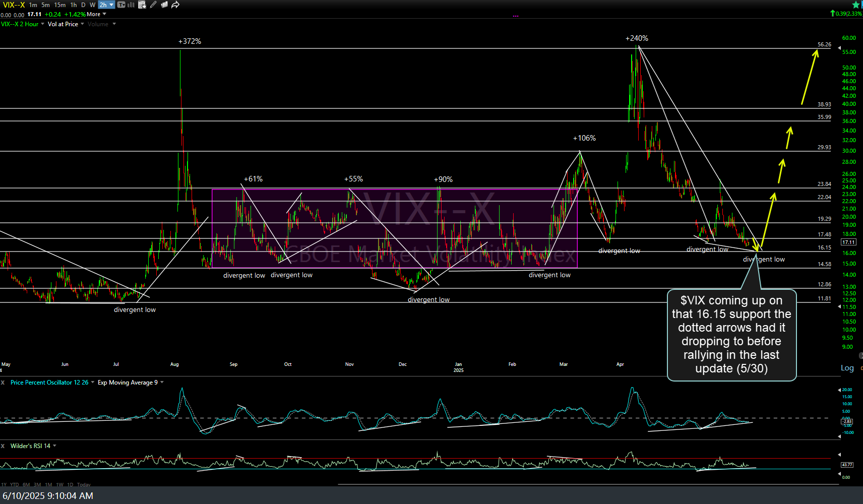
Task: Open the share chart icon
Action: tap(175, 5)
